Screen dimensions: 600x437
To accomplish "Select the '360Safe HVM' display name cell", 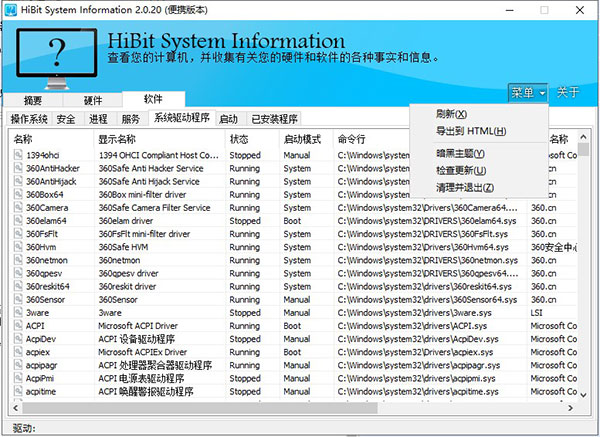I will click(x=123, y=247).
